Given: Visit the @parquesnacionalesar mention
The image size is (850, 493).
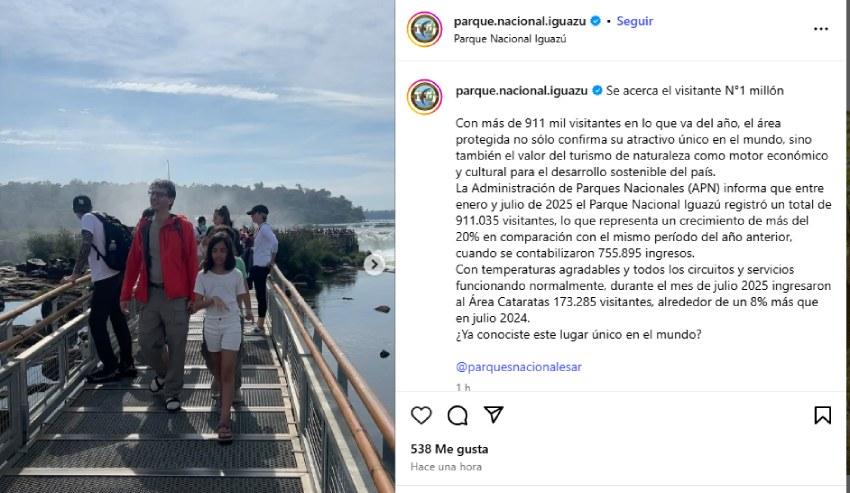Looking at the screenshot, I should tap(519, 367).
